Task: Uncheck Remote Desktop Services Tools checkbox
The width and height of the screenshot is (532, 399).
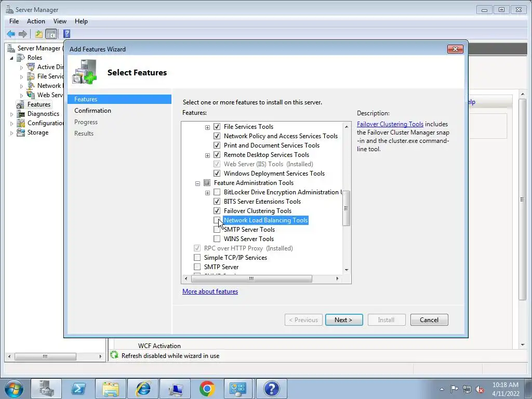Action: 217,155
